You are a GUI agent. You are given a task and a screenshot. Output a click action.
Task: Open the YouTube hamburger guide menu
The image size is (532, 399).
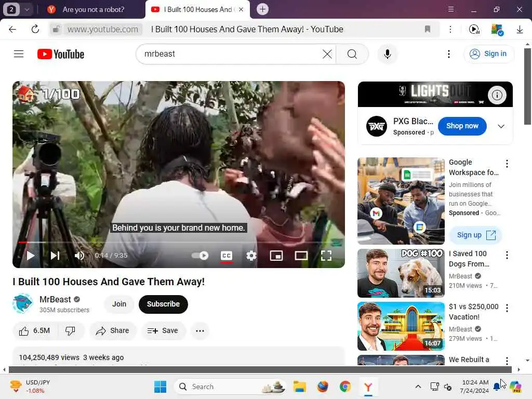tap(19, 54)
